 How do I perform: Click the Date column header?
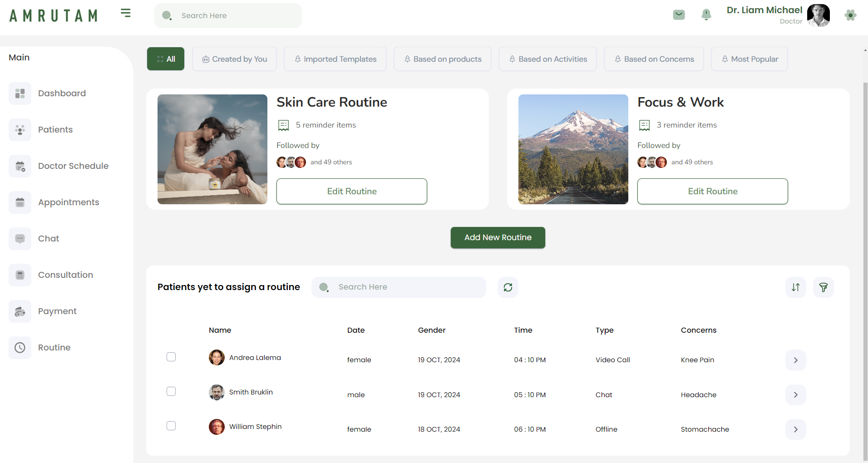tap(356, 330)
